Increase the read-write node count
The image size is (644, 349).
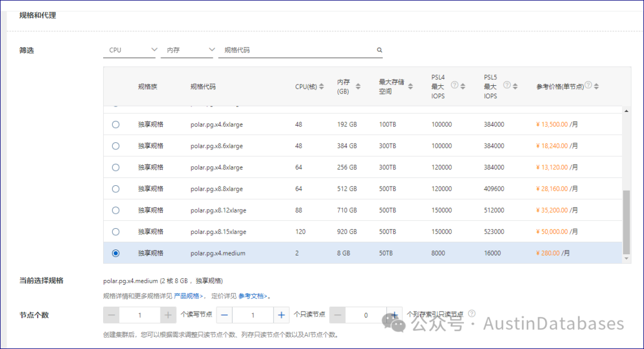pos(168,316)
